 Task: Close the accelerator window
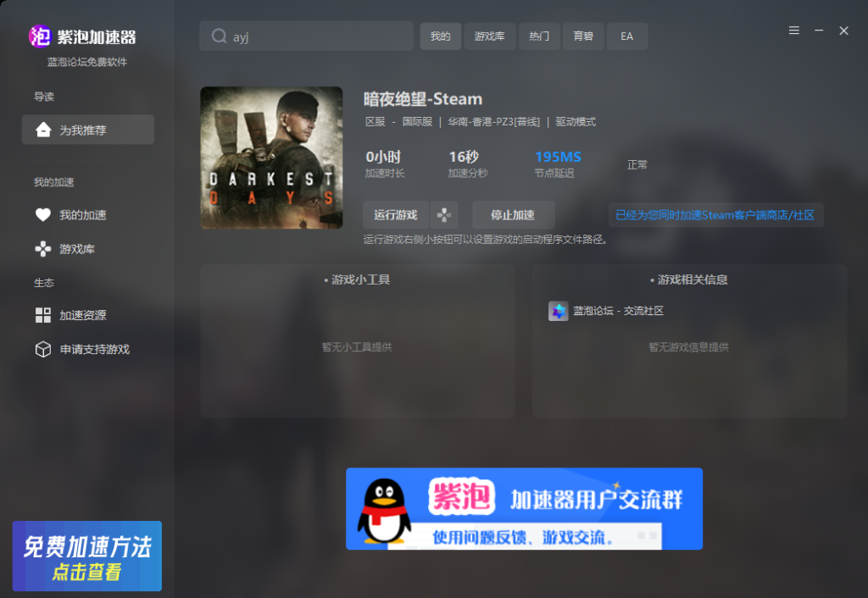click(x=843, y=30)
